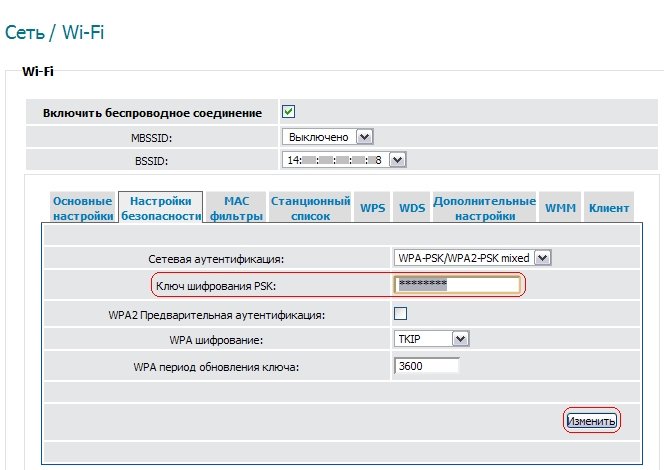This screenshot has width=664, height=470.
Task: Click the 'WPA период обновления ключа' field
Action: pyautogui.click(x=427, y=366)
